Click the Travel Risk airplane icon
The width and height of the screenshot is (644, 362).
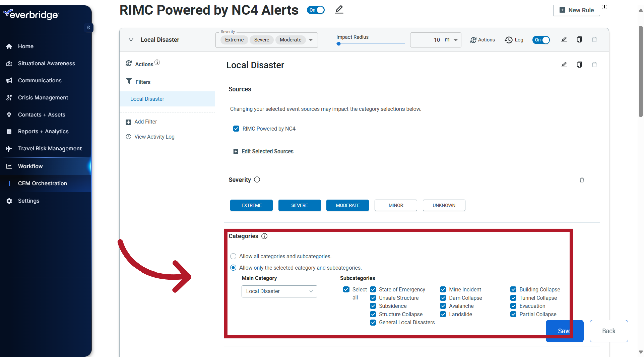pyautogui.click(x=9, y=149)
